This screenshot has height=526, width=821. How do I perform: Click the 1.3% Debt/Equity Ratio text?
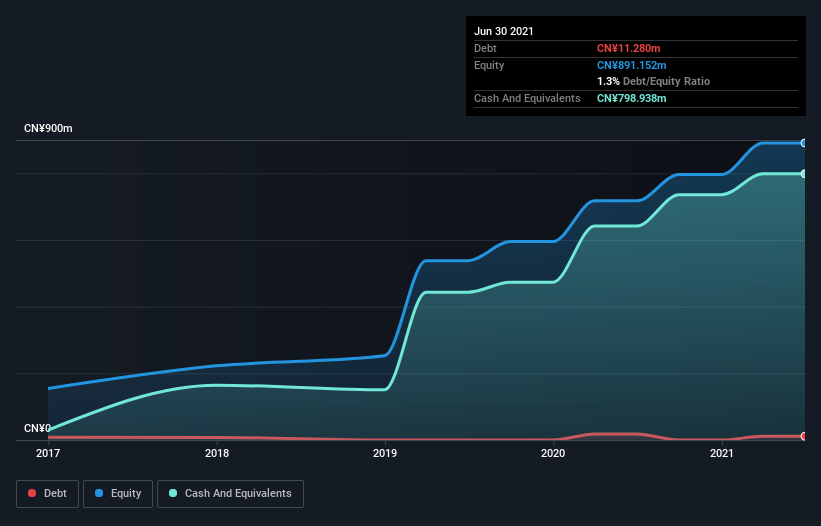click(x=653, y=81)
